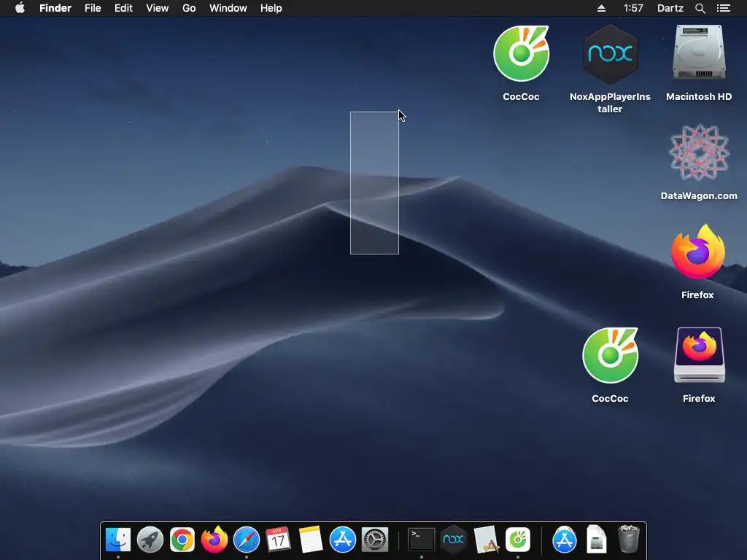This screenshot has height=560, width=747.
Task: Open the View menu
Action: pos(158,8)
